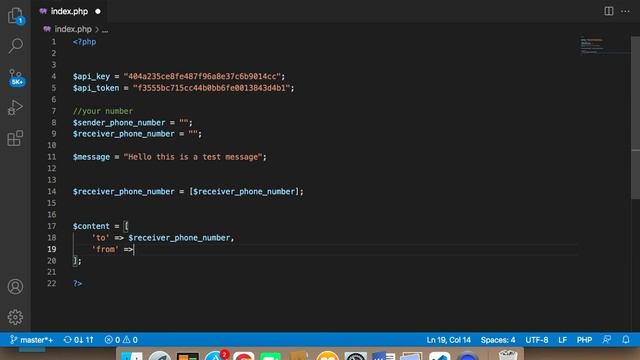
Task: Click the "Hello this is a test message" string
Action: pos(193,157)
